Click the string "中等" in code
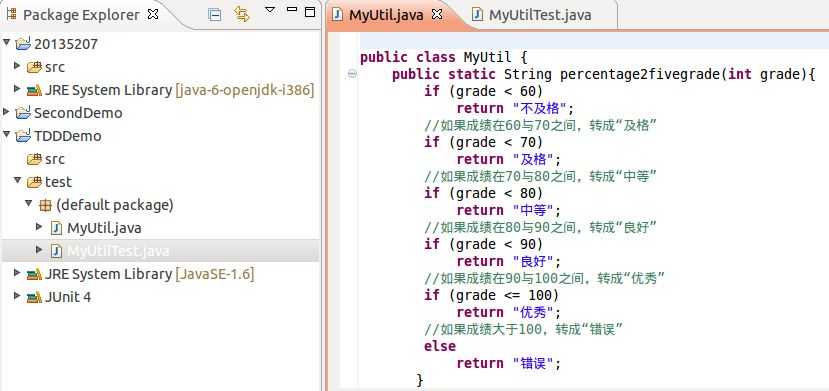829x391 pixels. (533, 210)
